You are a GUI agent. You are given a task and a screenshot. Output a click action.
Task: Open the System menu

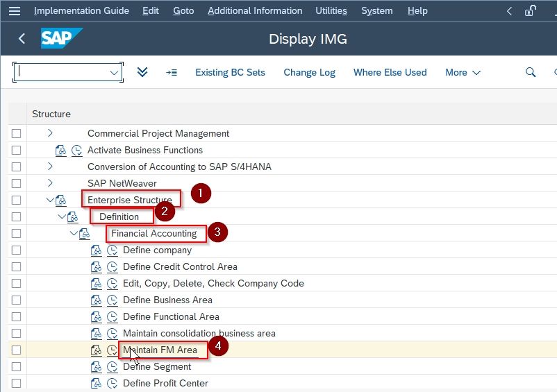[x=377, y=11]
